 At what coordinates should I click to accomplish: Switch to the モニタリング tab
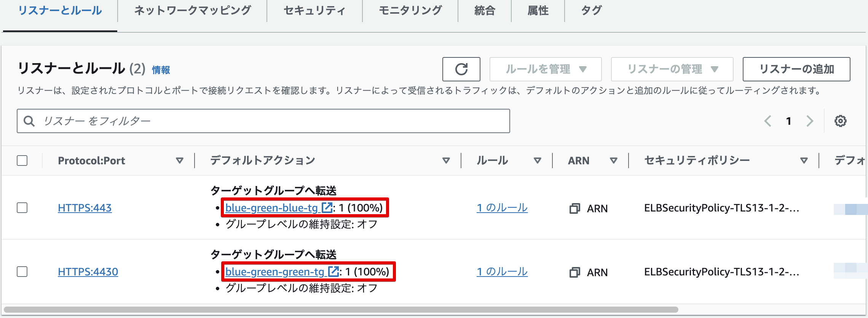409,11
